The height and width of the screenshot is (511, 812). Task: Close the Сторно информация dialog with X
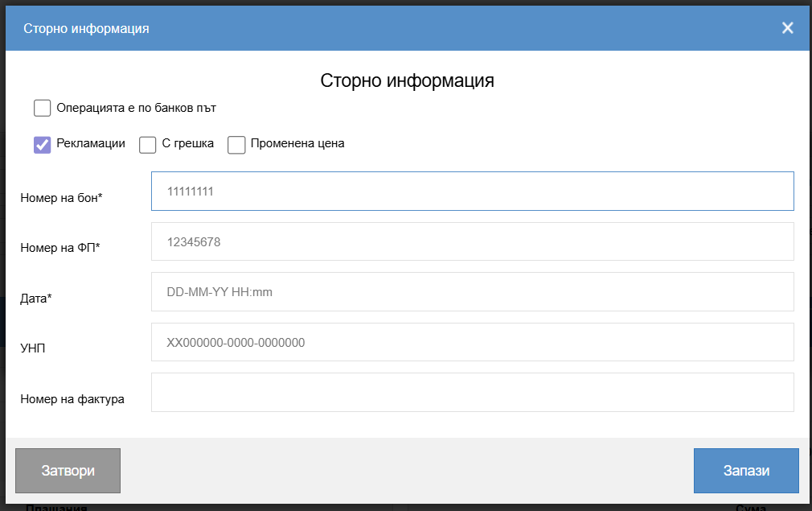tap(787, 28)
